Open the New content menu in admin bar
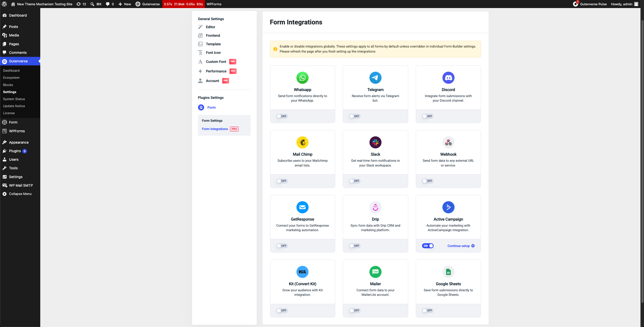 coord(125,4)
